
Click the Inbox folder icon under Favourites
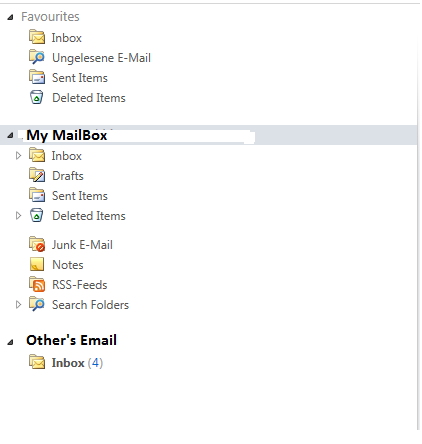37,37
